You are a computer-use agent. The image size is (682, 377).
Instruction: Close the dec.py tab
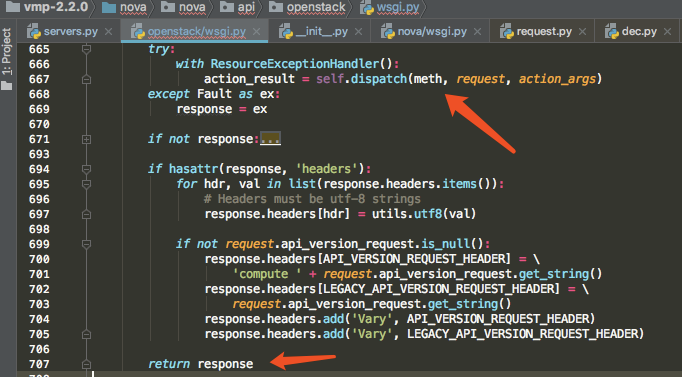[x=667, y=32]
